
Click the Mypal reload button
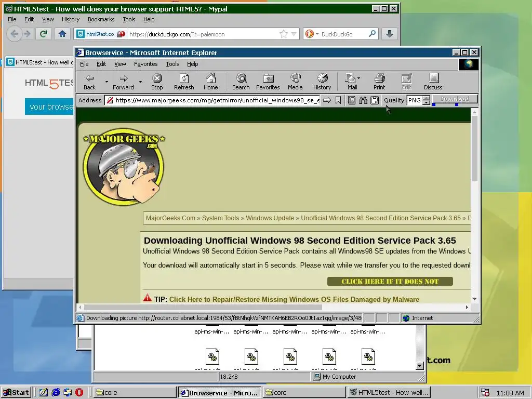click(44, 34)
